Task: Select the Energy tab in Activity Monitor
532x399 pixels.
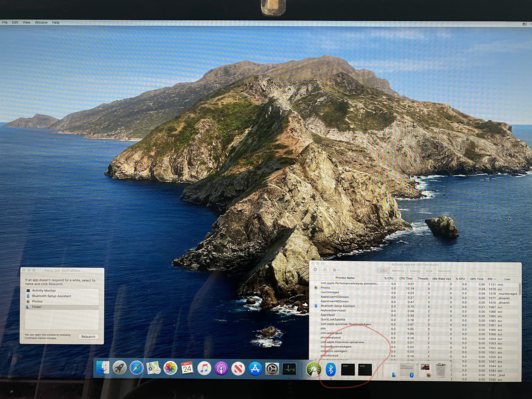Action: (x=415, y=271)
